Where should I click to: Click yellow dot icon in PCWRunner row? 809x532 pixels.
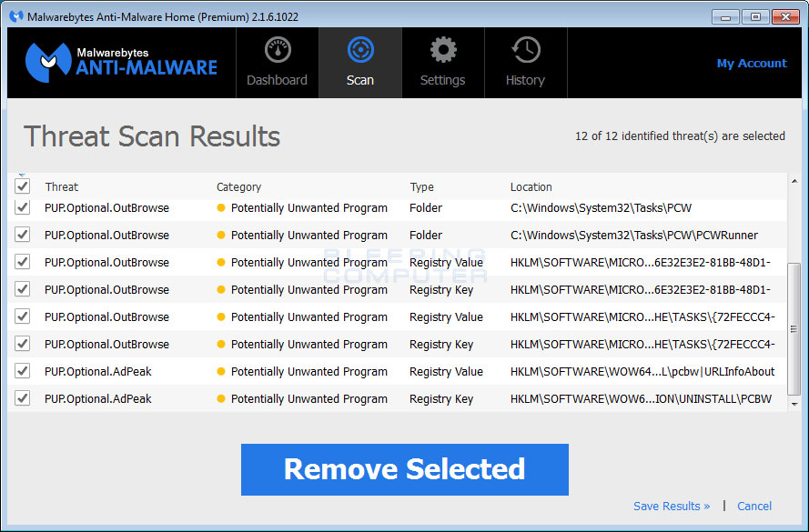tap(221, 235)
